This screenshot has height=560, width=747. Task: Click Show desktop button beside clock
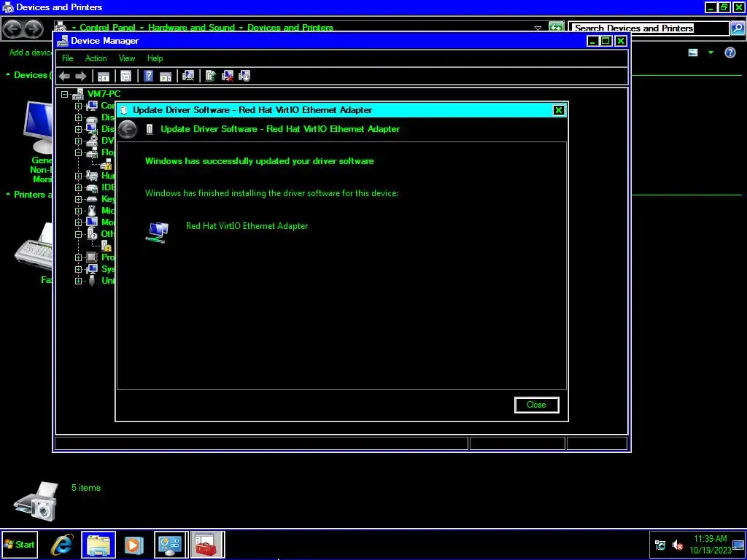738,545
